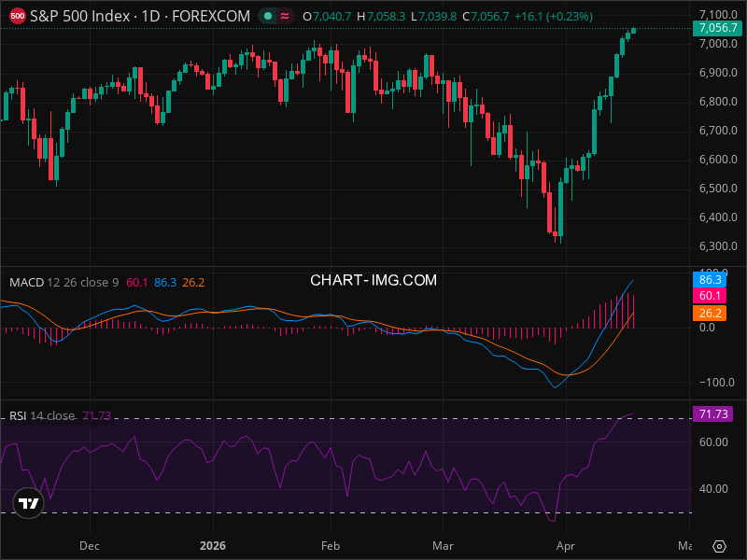
Task: Click the RSI legend value 71.73
Action: click(97, 415)
